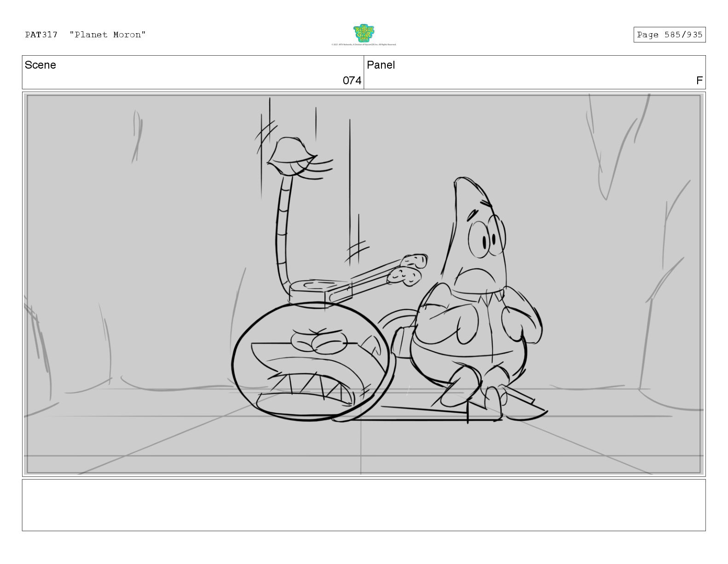Click the panel letter 'F'
Screen dimensions: 728x564
tap(699, 81)
